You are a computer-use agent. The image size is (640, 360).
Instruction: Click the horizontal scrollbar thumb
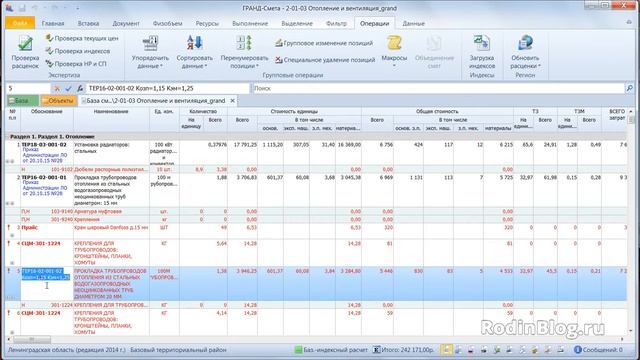coord(32,339)
